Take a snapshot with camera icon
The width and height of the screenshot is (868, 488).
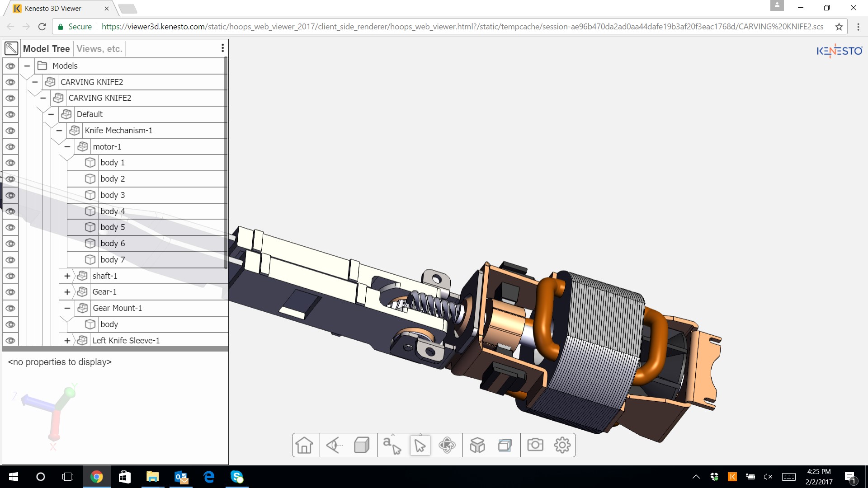coord(535,445)
